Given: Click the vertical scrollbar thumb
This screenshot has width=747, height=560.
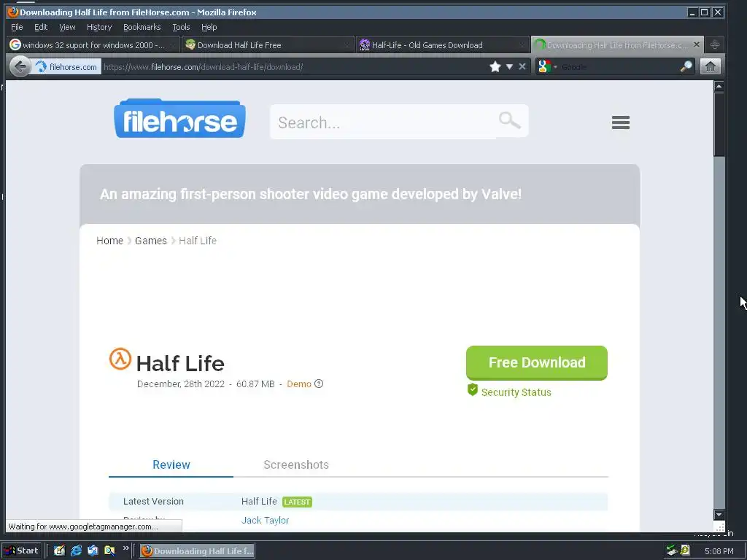Looking at the screenshot, I should click(719, 124).
